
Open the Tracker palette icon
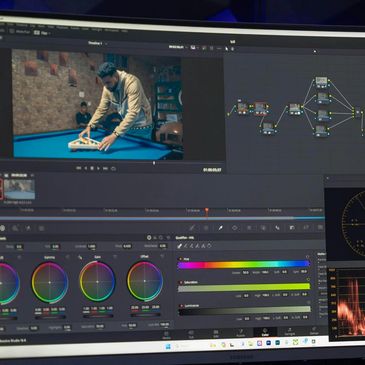(249, 228)
